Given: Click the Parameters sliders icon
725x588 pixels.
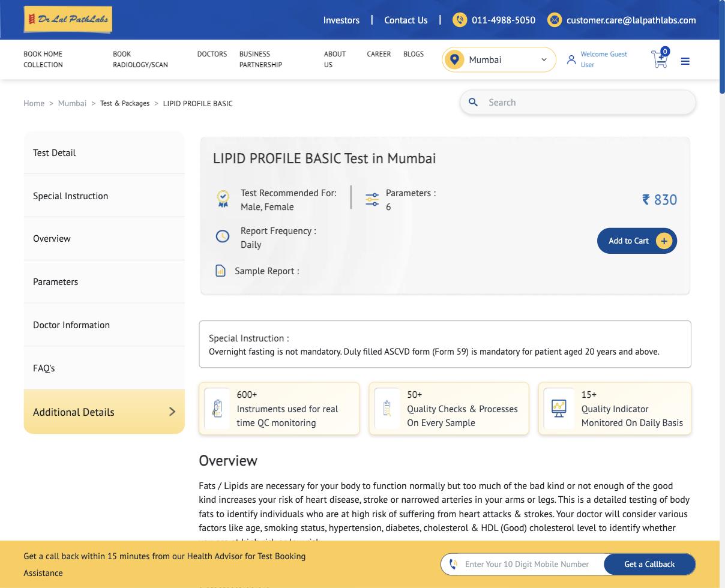Looking at the screenshot, I should point(372,200).
